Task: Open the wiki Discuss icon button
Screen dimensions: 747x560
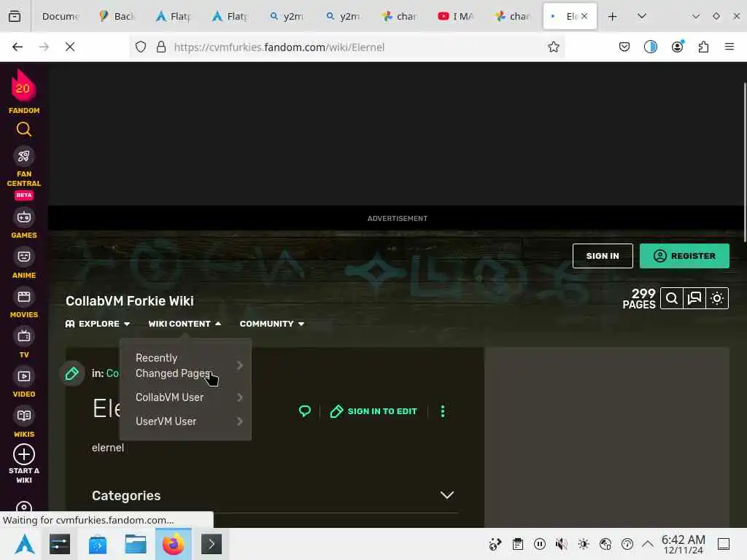Action: pyautogui.click(x=694, y=298)
